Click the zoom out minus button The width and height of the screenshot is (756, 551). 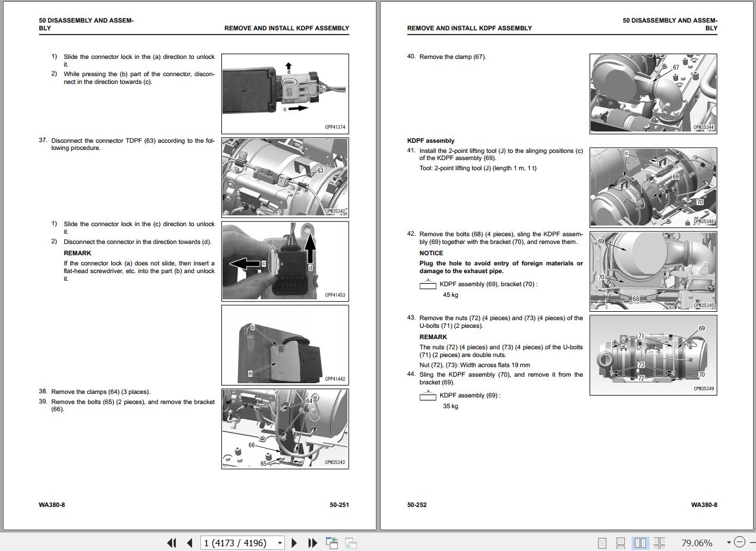tap(739, 542)
